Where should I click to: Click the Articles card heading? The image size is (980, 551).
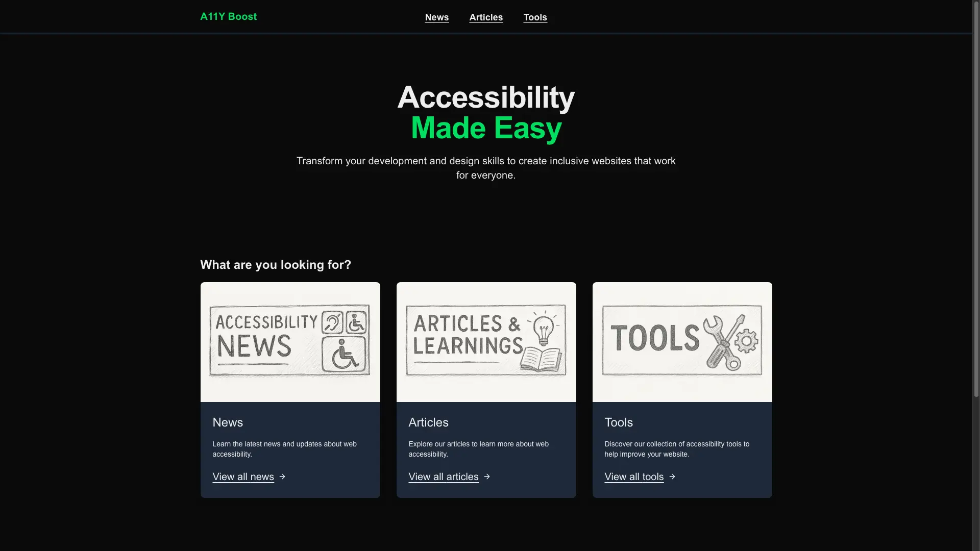tap(428, 422)
